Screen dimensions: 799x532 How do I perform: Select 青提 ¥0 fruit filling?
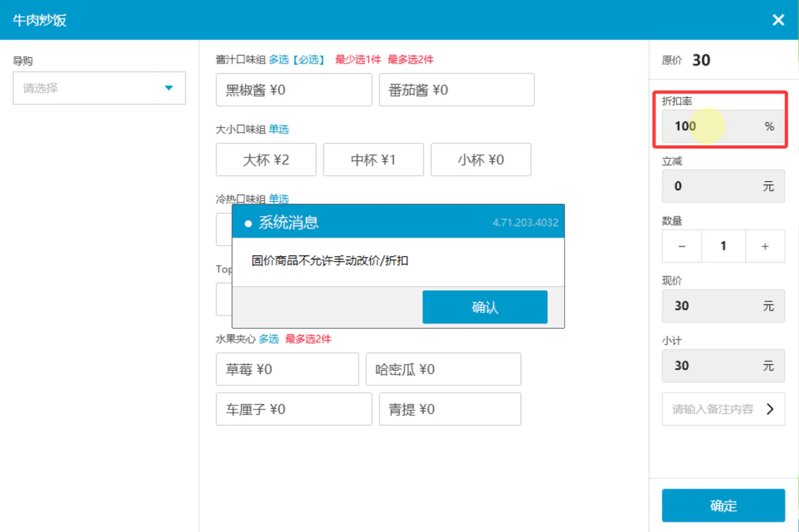pyautogui.click(x=450, y=409)
